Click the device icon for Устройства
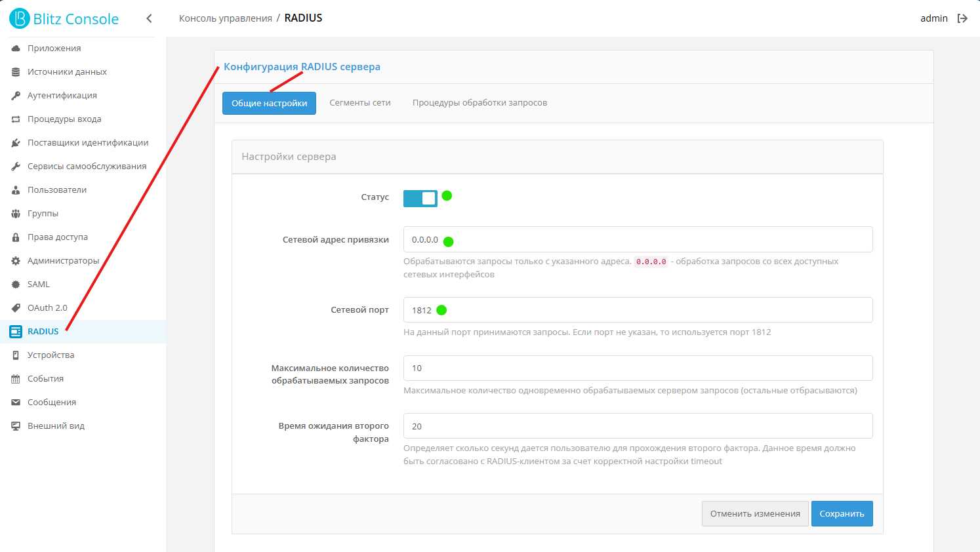Image resolution: width=980 pixels, height=552 pixels. [16, 355]
